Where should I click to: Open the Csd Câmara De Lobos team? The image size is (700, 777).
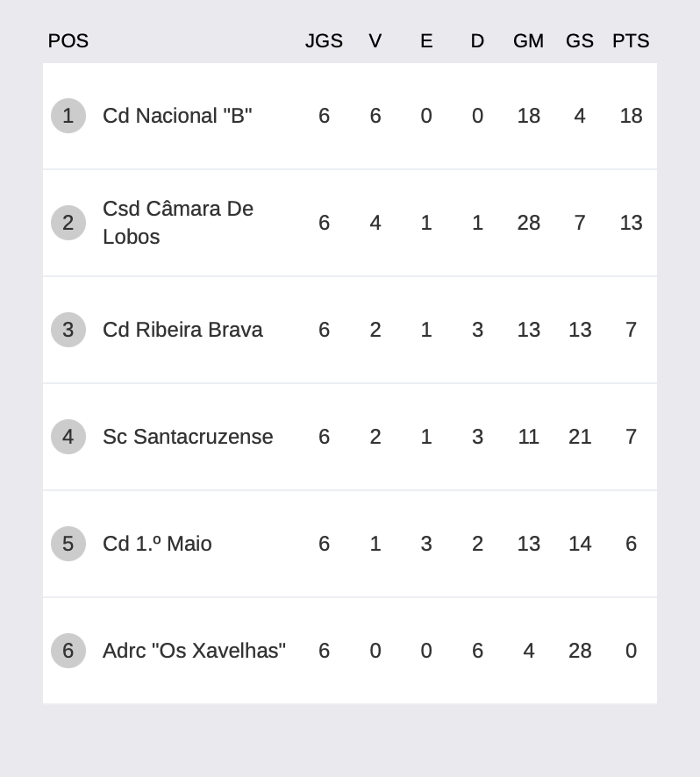tap(178, 223)
